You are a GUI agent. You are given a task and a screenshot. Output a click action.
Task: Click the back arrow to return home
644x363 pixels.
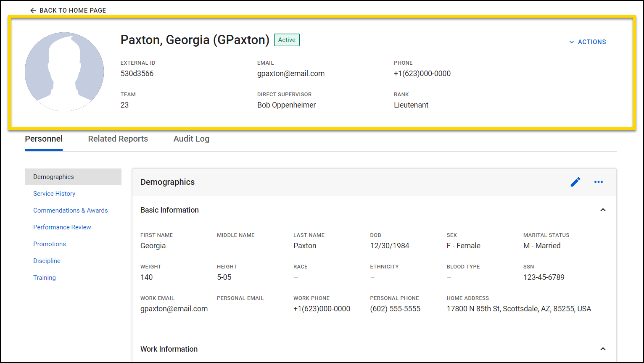click(33, 10)
